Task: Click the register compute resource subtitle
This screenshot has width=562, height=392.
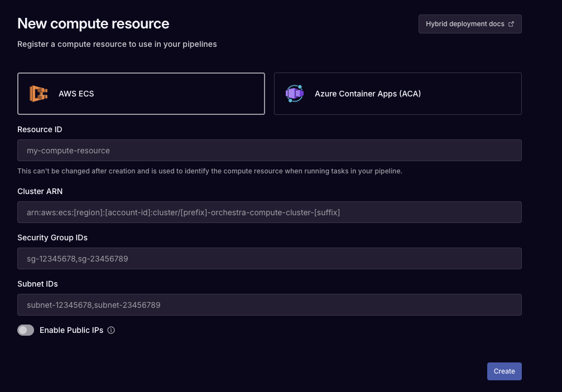Action: (x=117, y=44)
